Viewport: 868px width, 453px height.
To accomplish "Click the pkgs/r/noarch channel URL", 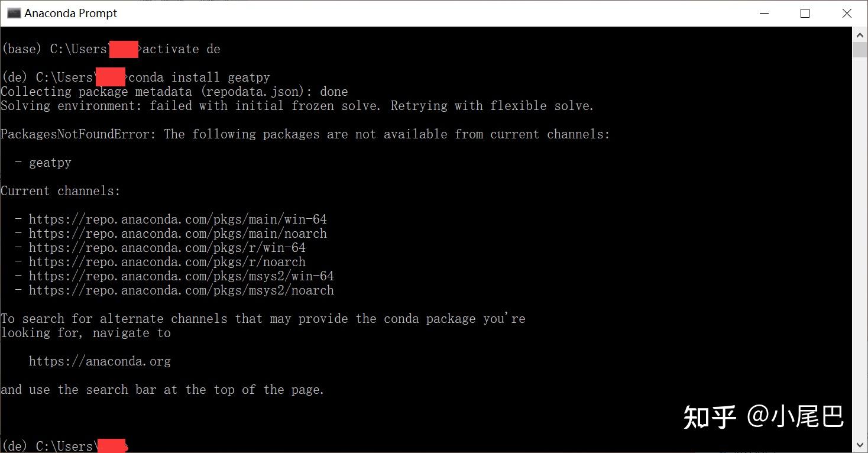I will pyautogui.click(x=167, y=262).
